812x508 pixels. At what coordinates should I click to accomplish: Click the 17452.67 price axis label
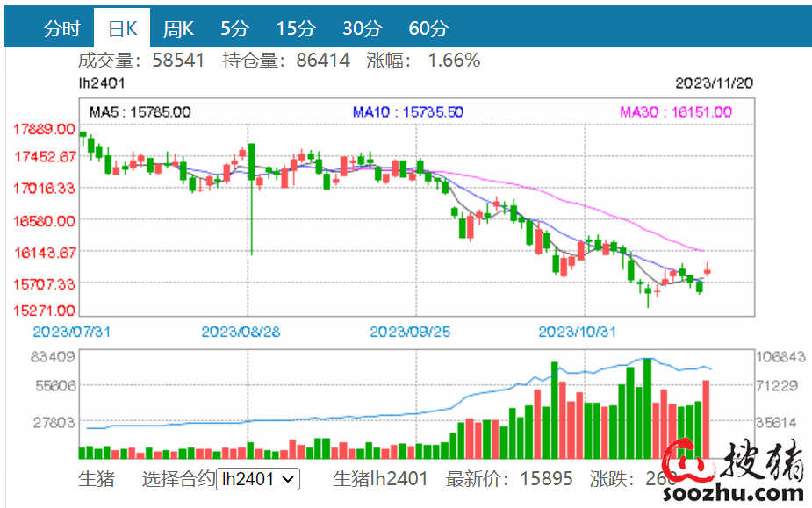[x=45, y=156]
